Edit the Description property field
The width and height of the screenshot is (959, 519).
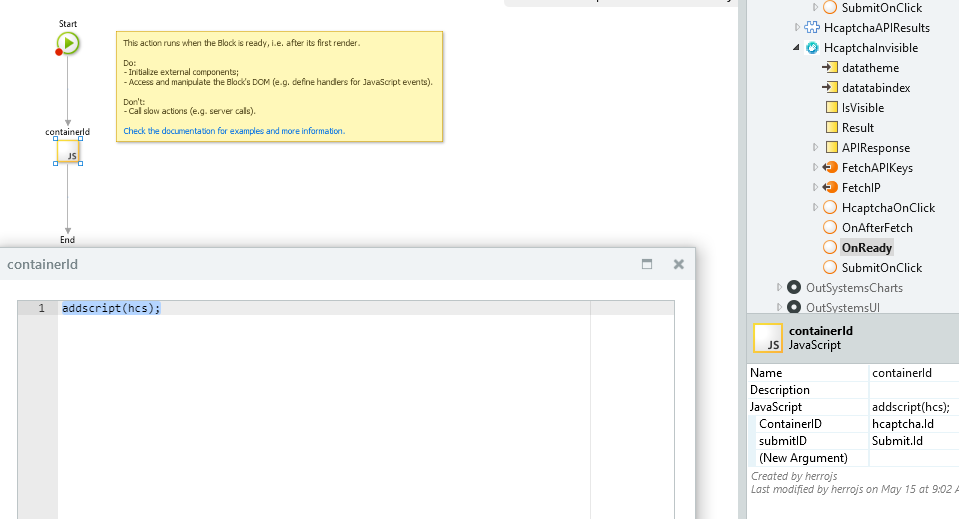click(x=912, y=390)
